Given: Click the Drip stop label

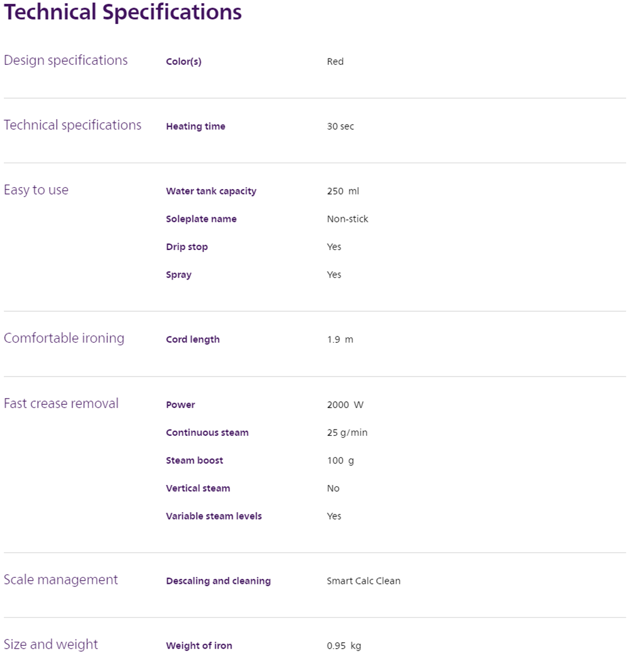Looking at the screenshot, I should coord(186,247).
